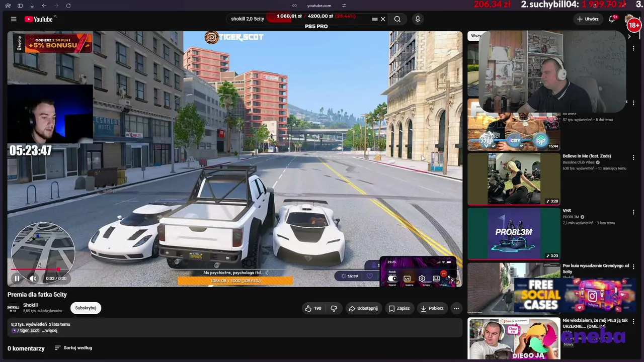
Task: Open the Sortuj według sort menu
Action: 73,348
